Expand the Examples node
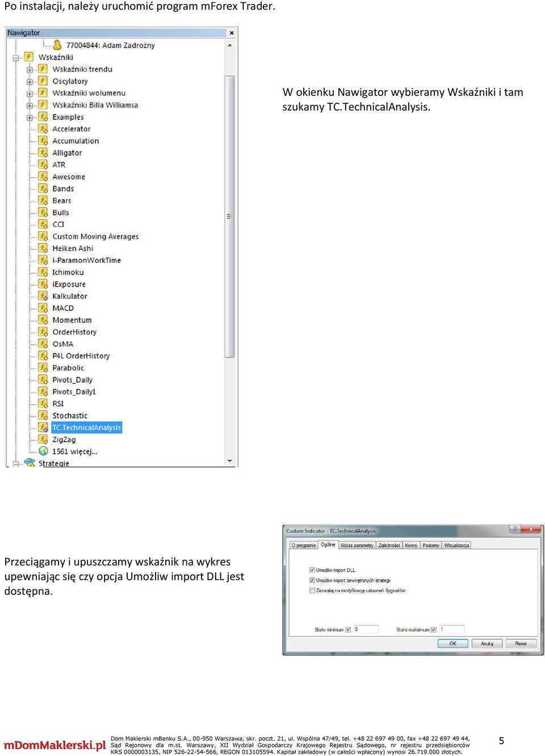Viewport: 545px width, 756px height. [30, 117]
